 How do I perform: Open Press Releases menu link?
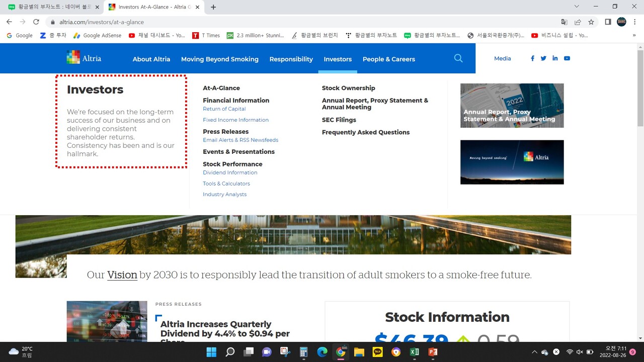coord(225,132)
